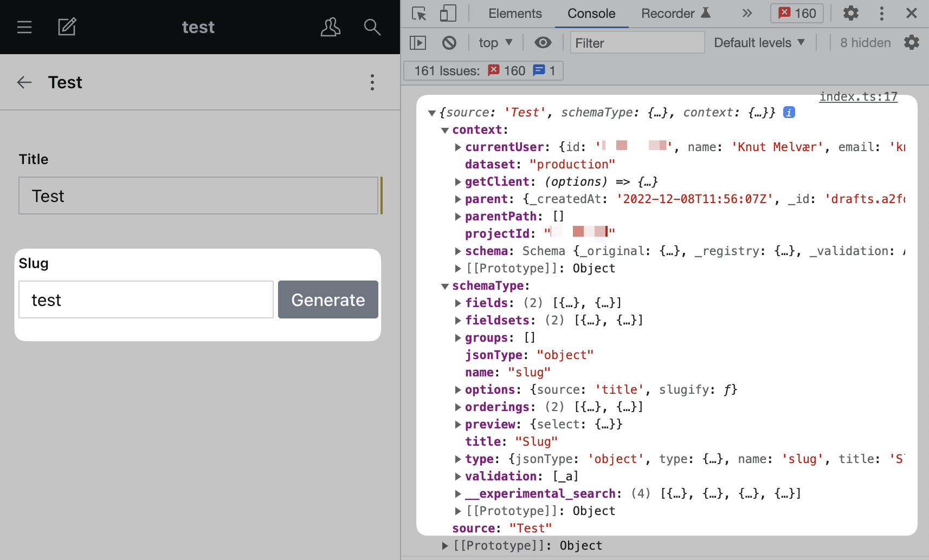This screenshot has width=929, height=560.
Task: Close the DevTools panel
Action: [912, 13]
